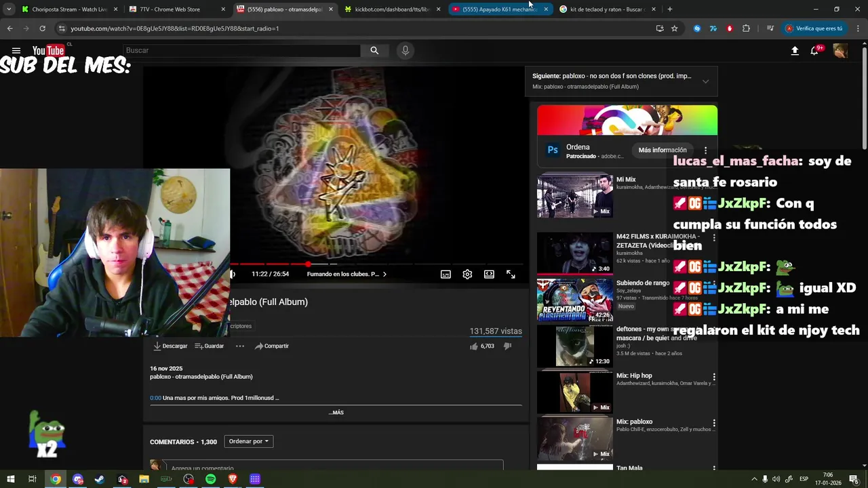868x488 pixels.
Task: Open the media control icon in toolbar
Action: pyautogui.click(x=770, y=28)
